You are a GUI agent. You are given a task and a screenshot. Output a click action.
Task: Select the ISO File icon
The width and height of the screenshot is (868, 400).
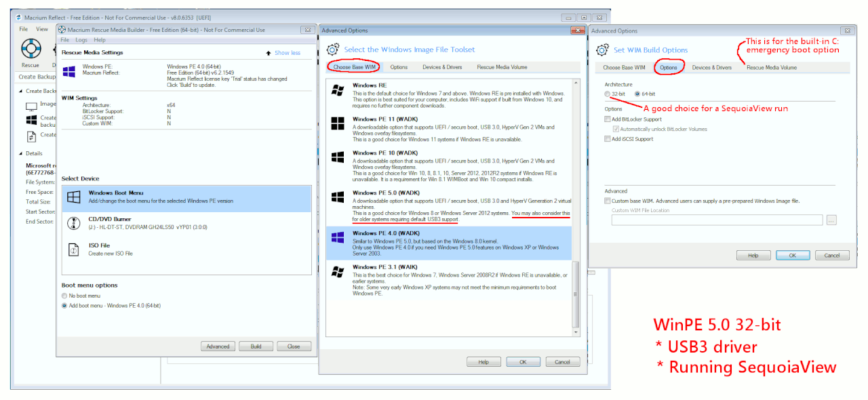(x=74, y=249)
